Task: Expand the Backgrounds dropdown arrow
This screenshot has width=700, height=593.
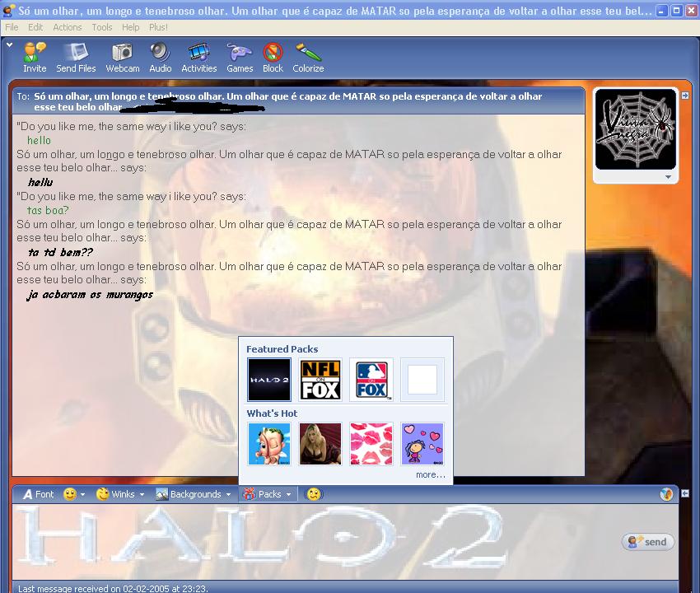Action: pos(229,495)
